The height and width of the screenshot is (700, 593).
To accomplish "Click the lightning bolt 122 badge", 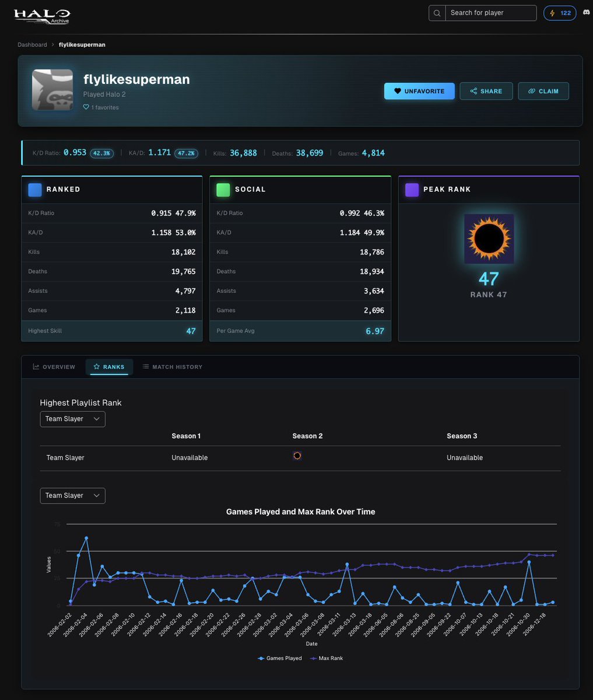I will (x=560, y=13).
